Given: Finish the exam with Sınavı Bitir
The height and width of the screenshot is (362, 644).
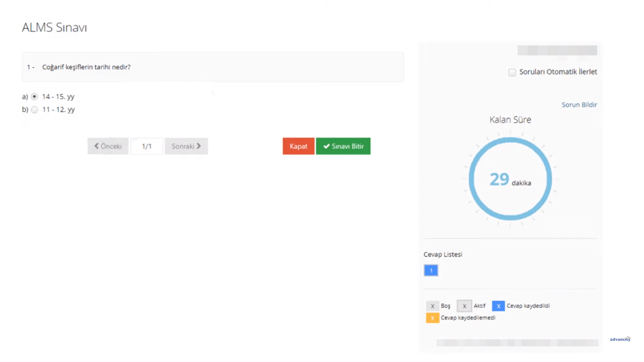Looking at the screenshot, I should [x=343, y=146].
